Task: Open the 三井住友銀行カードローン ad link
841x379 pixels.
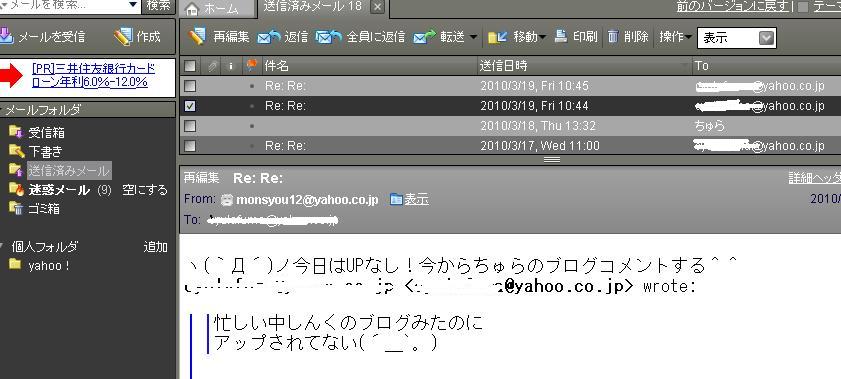Action: click(93, 75)
